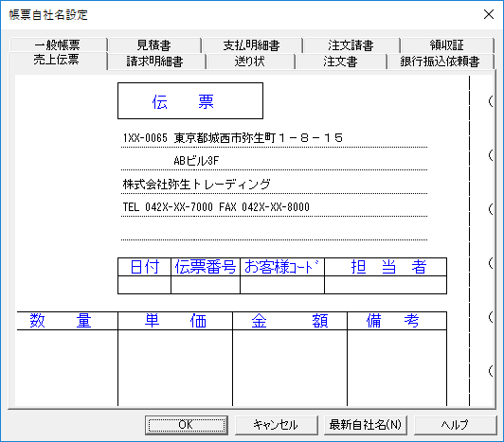Click the ABビル3F building line
Screen dimensions: 504x442
click(274, 161)
